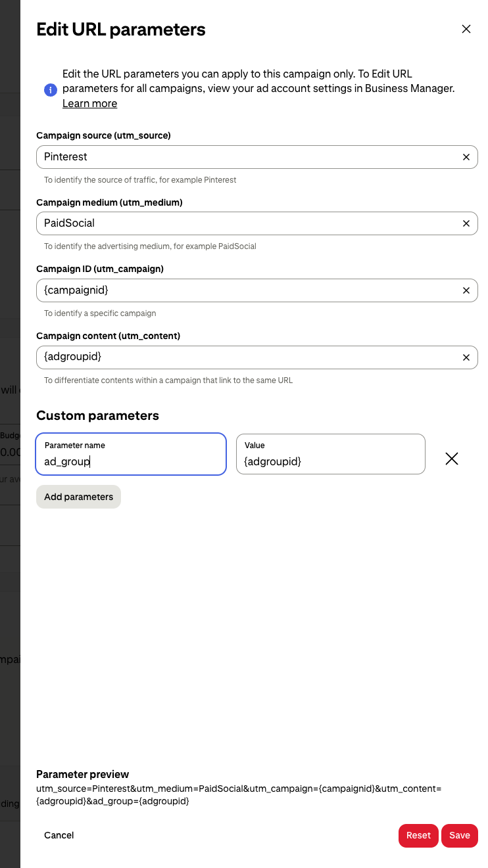Clear the Campaign medium field
The height and width of the screenshot is (868, 488).
pos(466,223)
